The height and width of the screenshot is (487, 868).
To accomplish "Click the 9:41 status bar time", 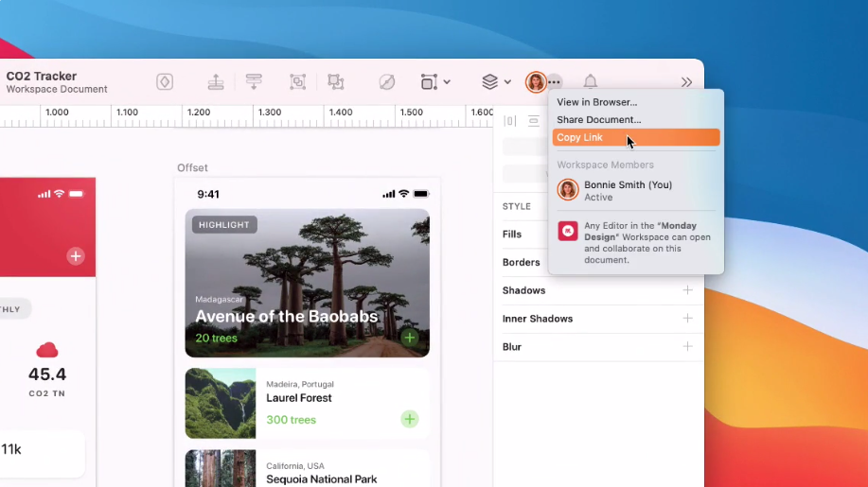I will pos(208,194).
